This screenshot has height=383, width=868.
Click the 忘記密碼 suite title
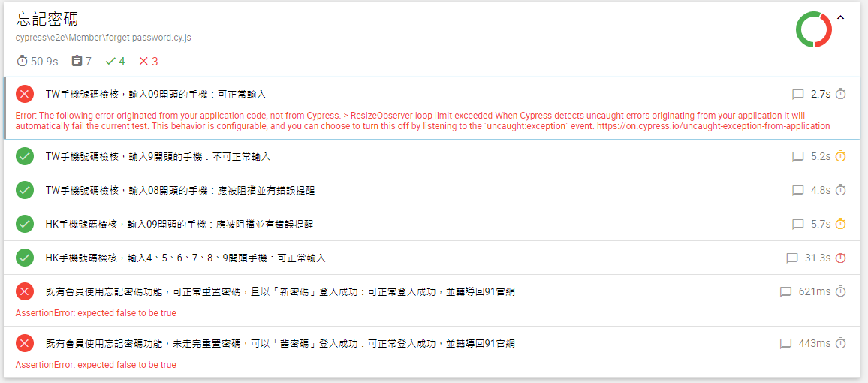[47, 19]
